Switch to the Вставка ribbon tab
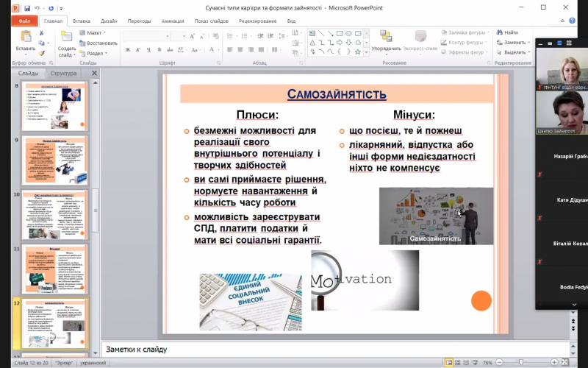The height and width of the screenshot is (368, 588). tap(82, 21)
